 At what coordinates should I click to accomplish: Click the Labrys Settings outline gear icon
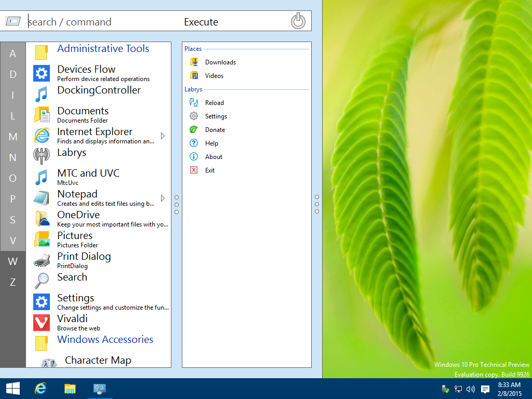[x=194, y=116]
